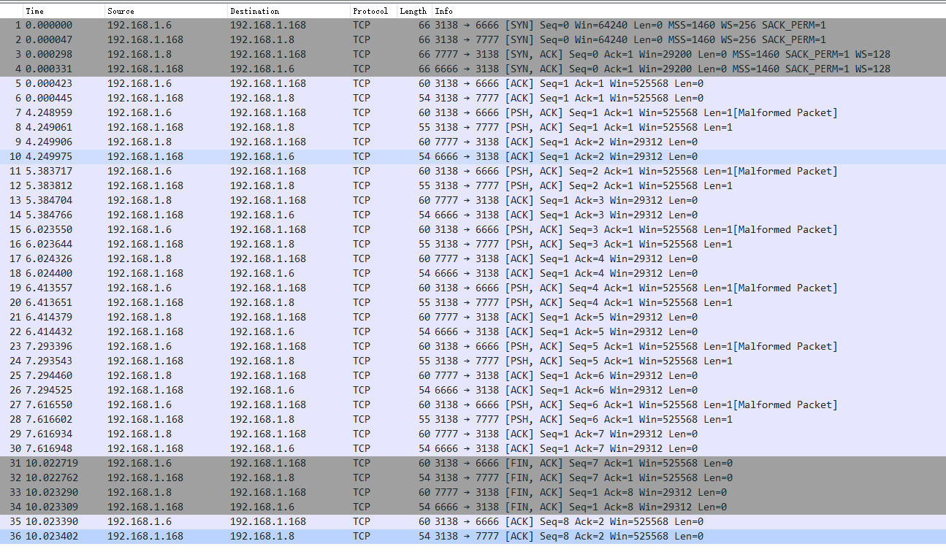Select packet 11, the malformed PSH, ACK
This screenshot has width=946, height=560.
(292, 170)
